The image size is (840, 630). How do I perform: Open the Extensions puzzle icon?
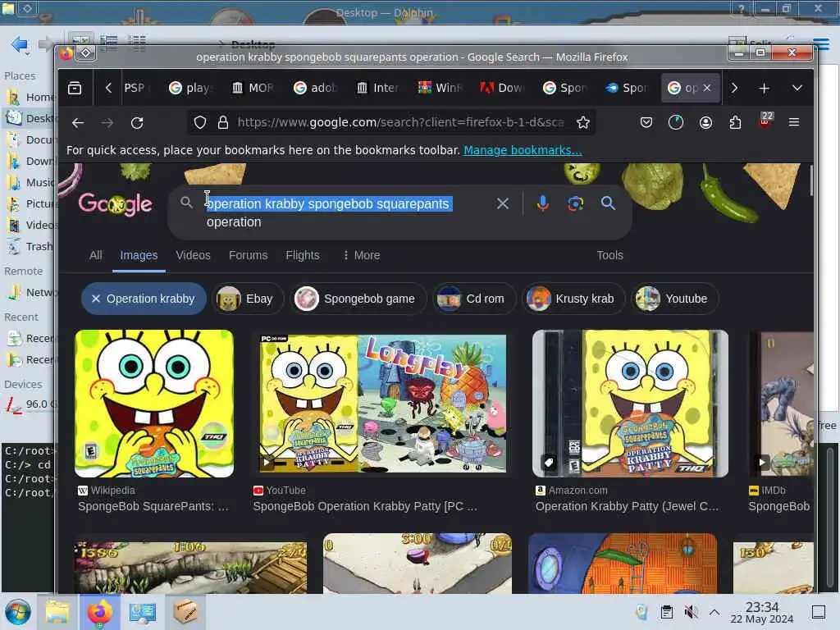pos(735,123)
